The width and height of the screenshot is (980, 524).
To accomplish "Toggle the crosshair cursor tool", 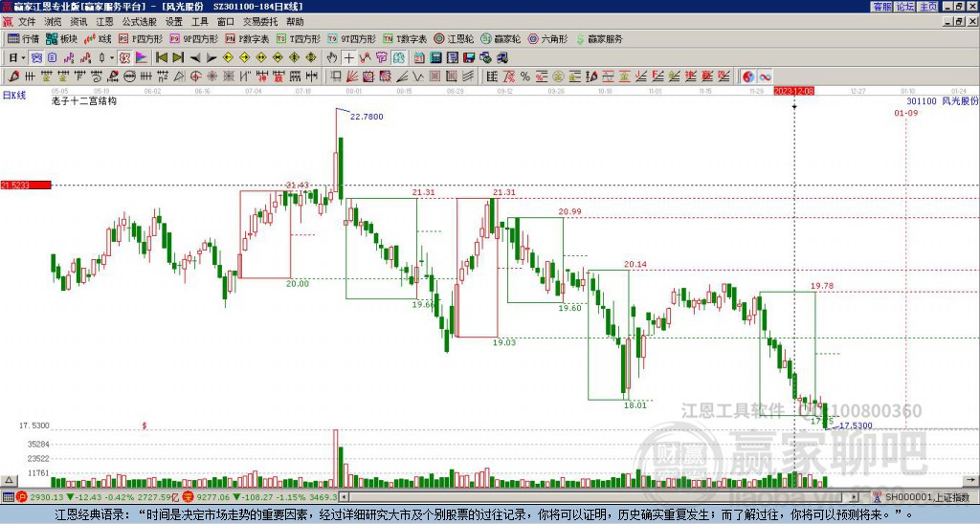I will pos(348,57).
